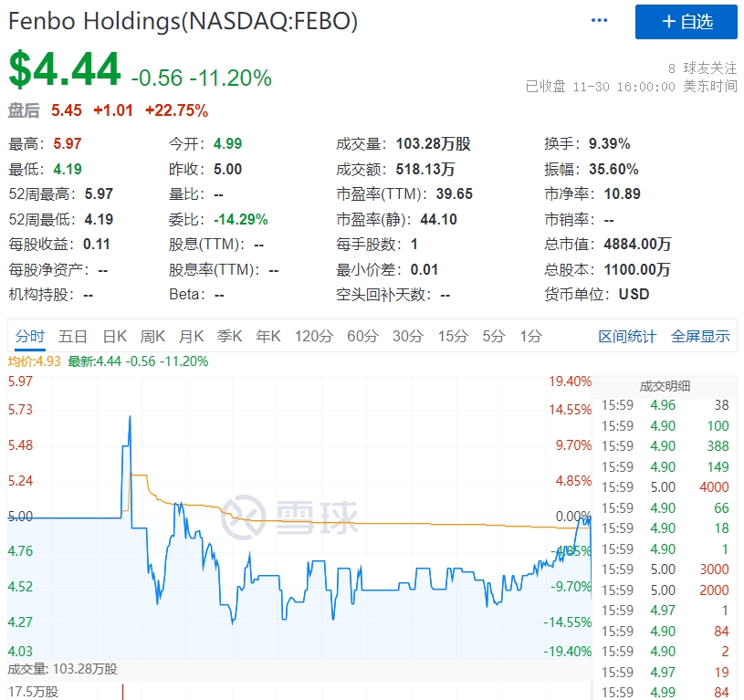Switch to the 日K daily candlestick view

113,336
